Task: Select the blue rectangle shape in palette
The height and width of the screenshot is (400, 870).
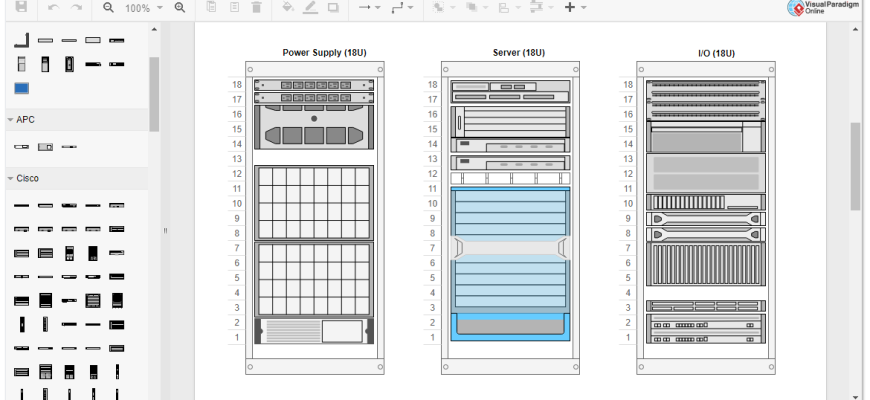Action: (21, 88)
